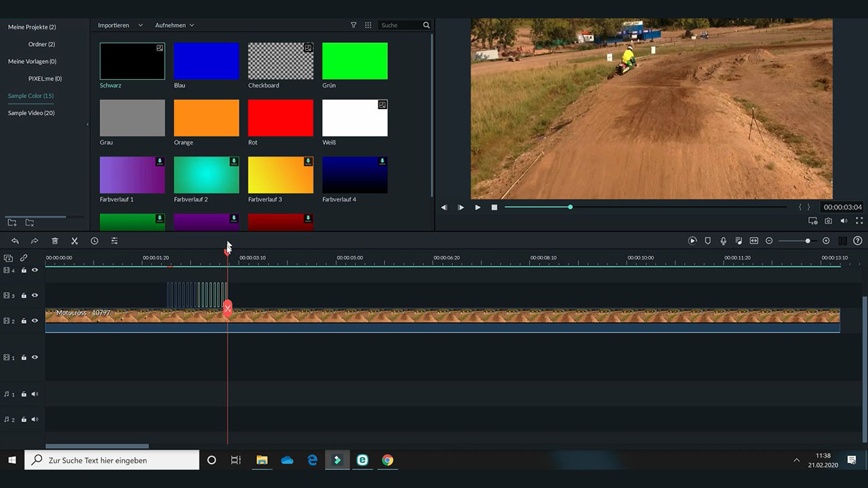Viewport: 868px width, 488px height.
Task: Stop playback with the square stop button
Action: (494, 207)
